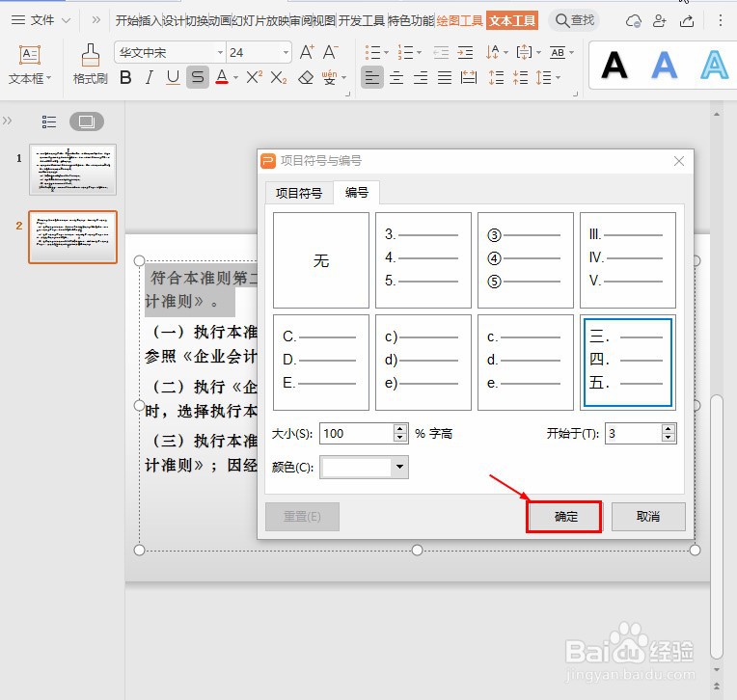Open the bullet list icon
Viewport: 737px width, 700px height.
point(372,52)
